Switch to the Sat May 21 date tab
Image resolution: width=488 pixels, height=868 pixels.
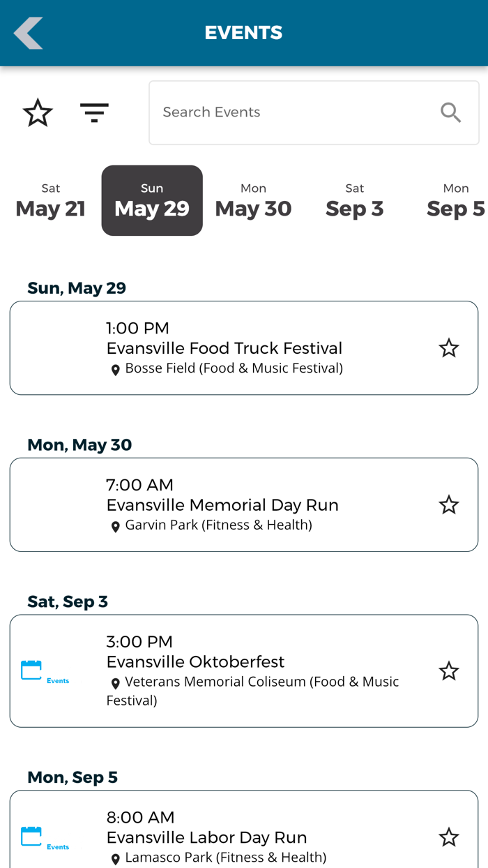[x=50, y=200]
